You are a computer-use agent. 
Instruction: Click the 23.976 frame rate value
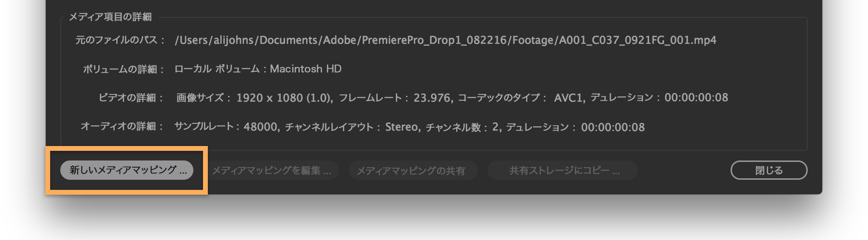pyautogui.click(x=432, y=98)
